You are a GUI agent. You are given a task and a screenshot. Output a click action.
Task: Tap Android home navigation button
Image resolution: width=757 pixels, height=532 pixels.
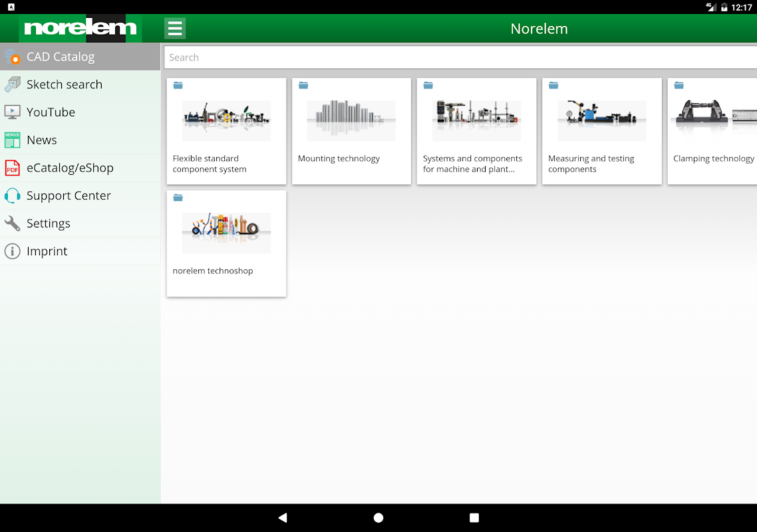[378, 517]
